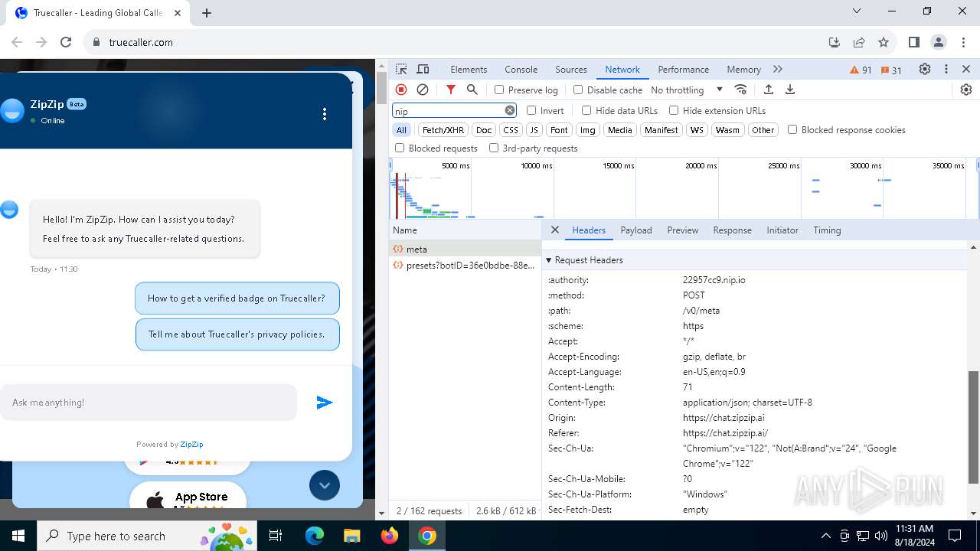Screen dimensions: 980x551
Task: Open the Chrome tab search dropdown
Action: click(857, 11)
